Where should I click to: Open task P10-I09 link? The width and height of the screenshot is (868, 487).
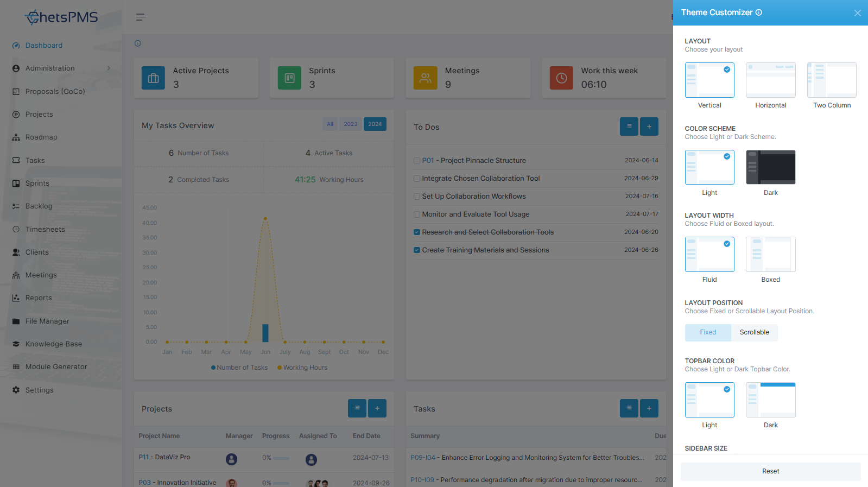pyautogui.click(x=422, y=480)
